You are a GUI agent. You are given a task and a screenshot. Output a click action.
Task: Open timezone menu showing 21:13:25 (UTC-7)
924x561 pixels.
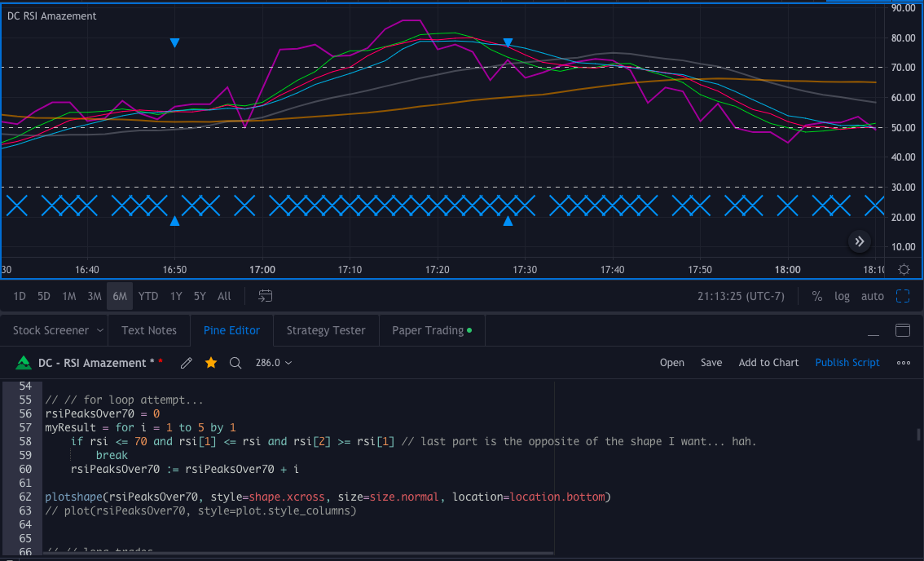741,296
